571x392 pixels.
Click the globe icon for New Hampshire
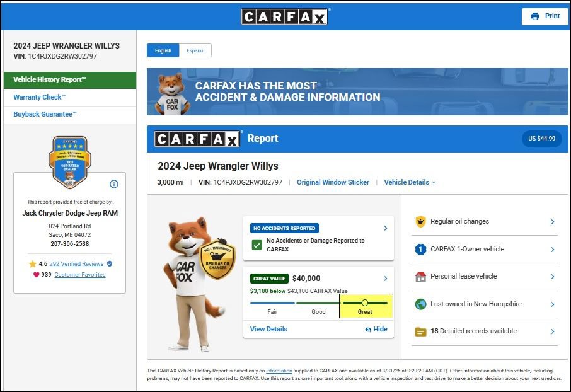[420, 304]
